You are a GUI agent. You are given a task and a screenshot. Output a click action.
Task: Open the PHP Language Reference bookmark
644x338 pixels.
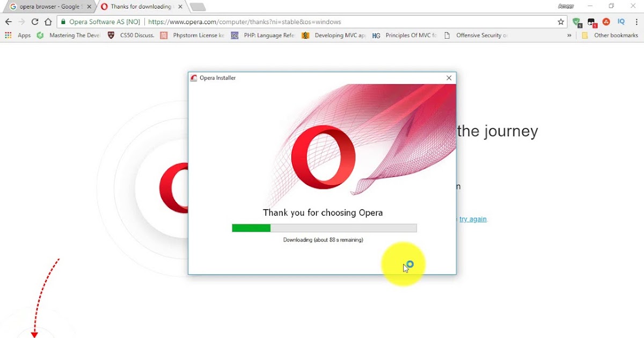[x=263, y=35]
